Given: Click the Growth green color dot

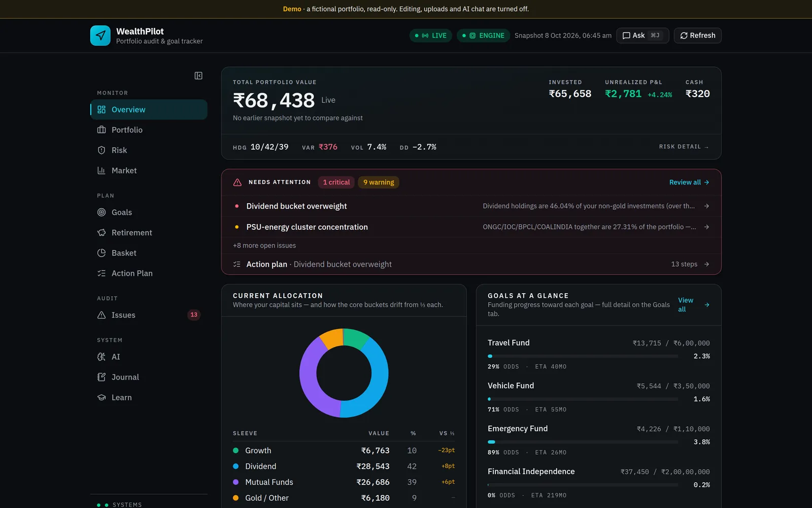Looking at the screenshot, I should [x=235, y=451].
